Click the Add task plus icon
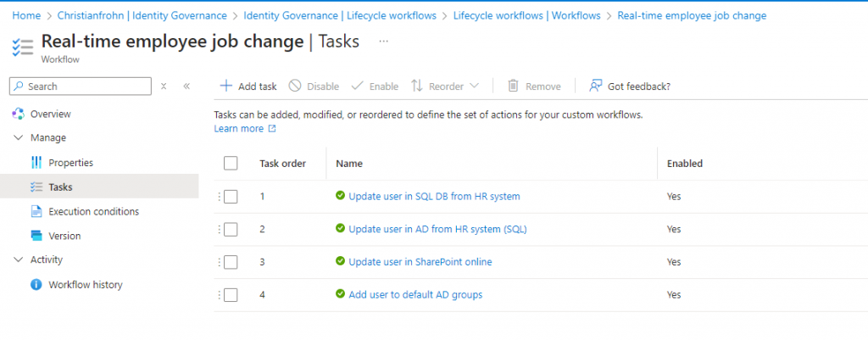Screen dimensions: 868x340 [226, 86]
